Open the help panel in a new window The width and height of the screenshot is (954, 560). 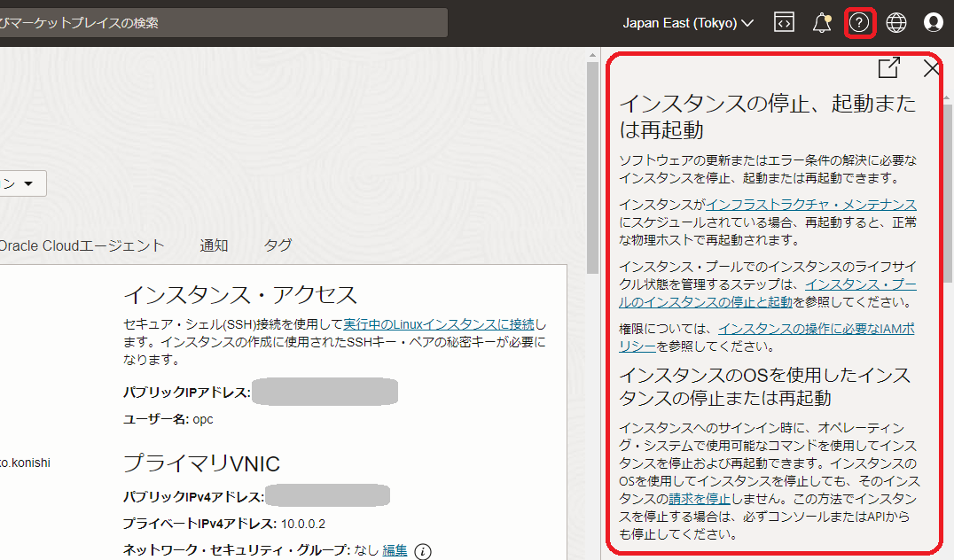tap(889, 67)
